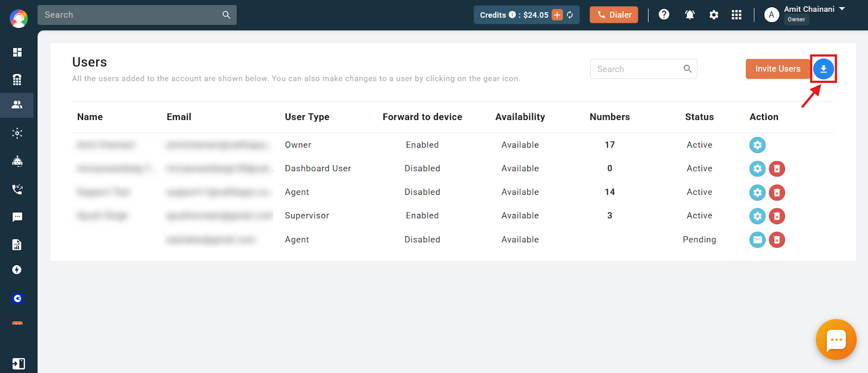
Task: Click the top bar search magnifier icon
Action: [x=226, y=15]
